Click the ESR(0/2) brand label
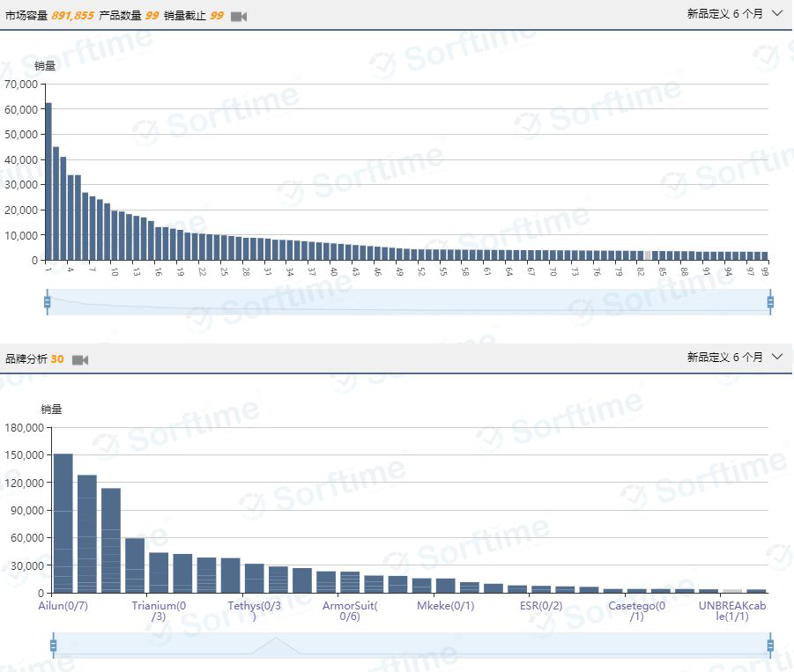The height and width of the screenshot is (672, 794). point(541,606)
